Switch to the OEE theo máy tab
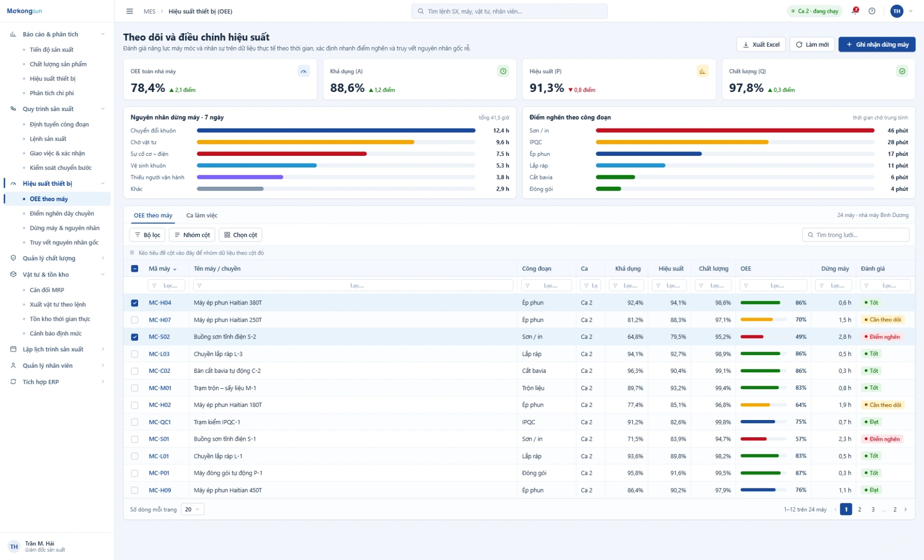Image resolution: width=924 pixels, height=560 pixels. (153, 216)
